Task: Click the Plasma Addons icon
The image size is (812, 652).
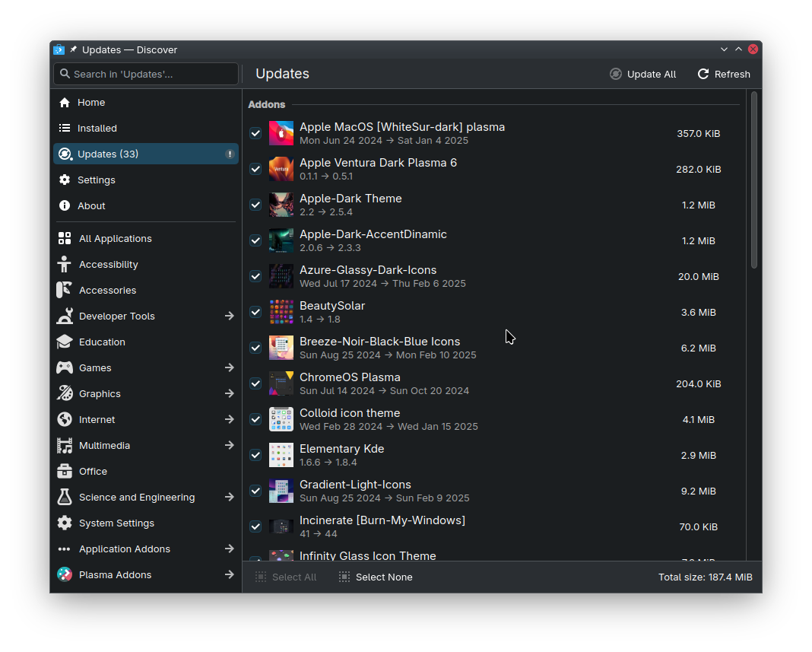Action: pos(65,574)
